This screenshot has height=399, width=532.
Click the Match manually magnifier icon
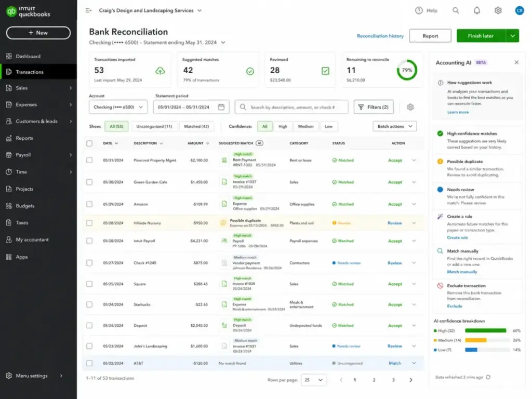click(x=440, y=251)
